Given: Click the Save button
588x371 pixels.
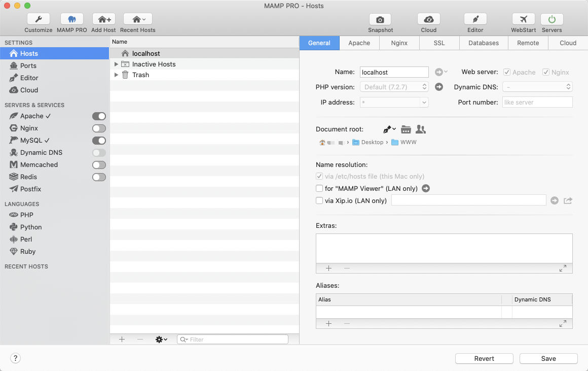Looking at the screenshot, I should click(x=548, y=359).
